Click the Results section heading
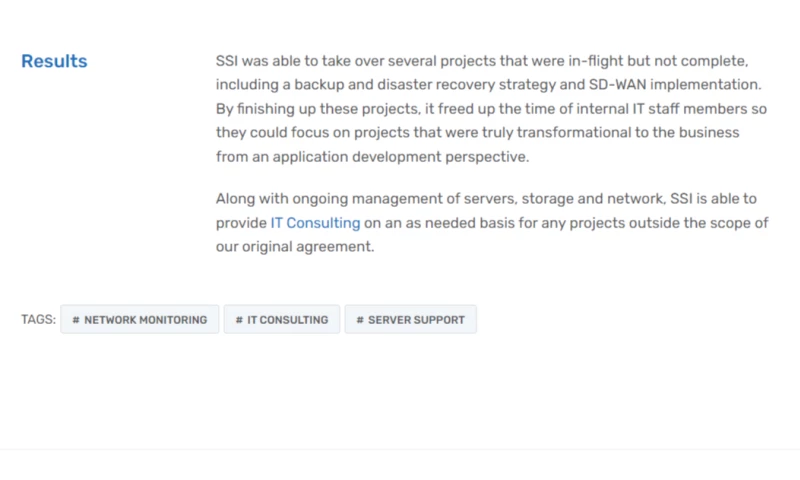Screen dimensions: 800x480 [54, 61]
